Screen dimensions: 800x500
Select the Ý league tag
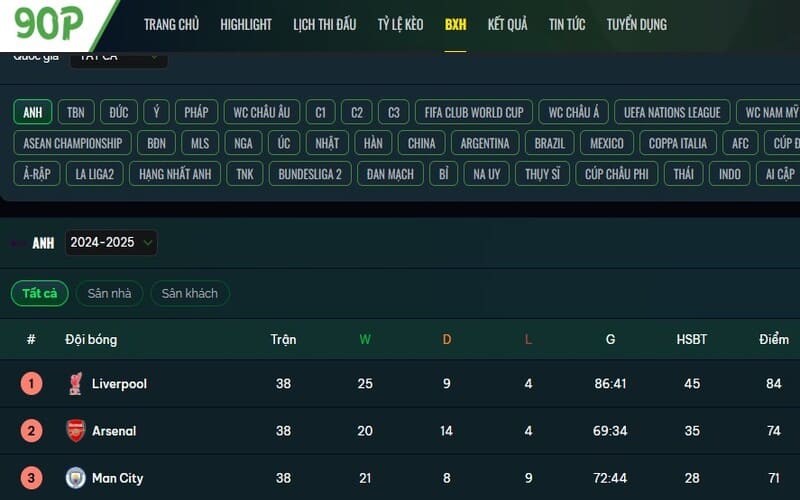click(x=156, y=112)
